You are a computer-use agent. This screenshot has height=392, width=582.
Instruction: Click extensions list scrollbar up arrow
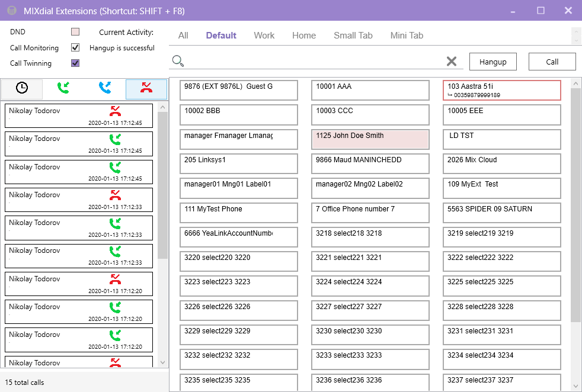[575, 84]
